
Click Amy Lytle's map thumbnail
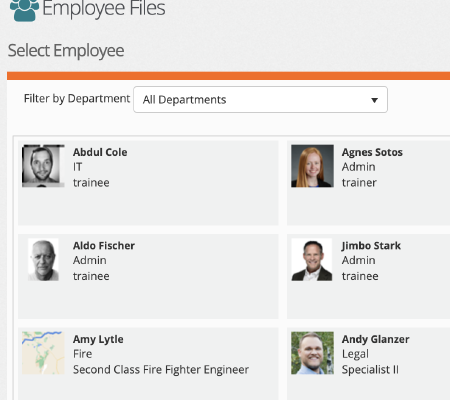click(x=43, y=353)
